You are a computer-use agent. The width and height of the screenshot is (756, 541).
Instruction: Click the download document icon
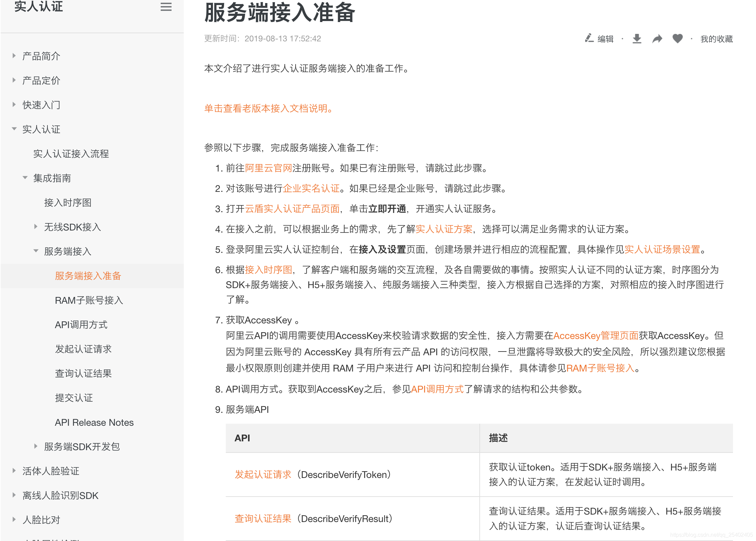pos(637,39)
